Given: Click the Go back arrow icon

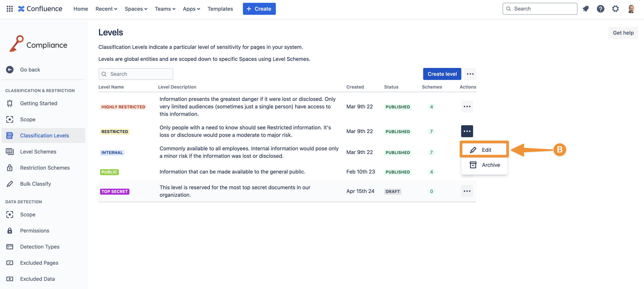Looking at the screenshot, I should [10, 70].
